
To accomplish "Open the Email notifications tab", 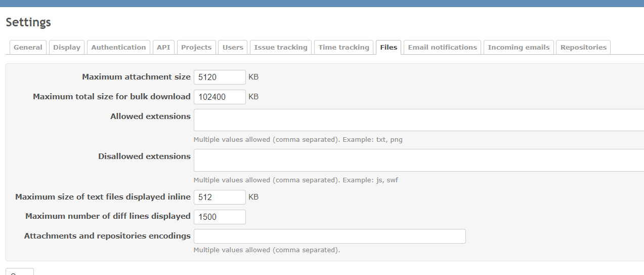I will [x=442, y=47].
